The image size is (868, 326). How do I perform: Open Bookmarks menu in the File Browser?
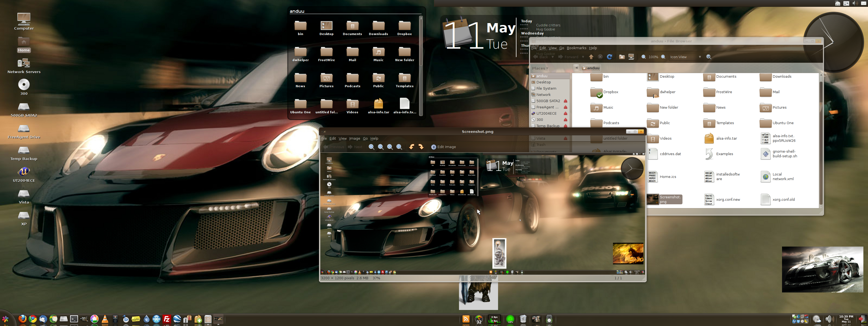click(x=576, y=48)
